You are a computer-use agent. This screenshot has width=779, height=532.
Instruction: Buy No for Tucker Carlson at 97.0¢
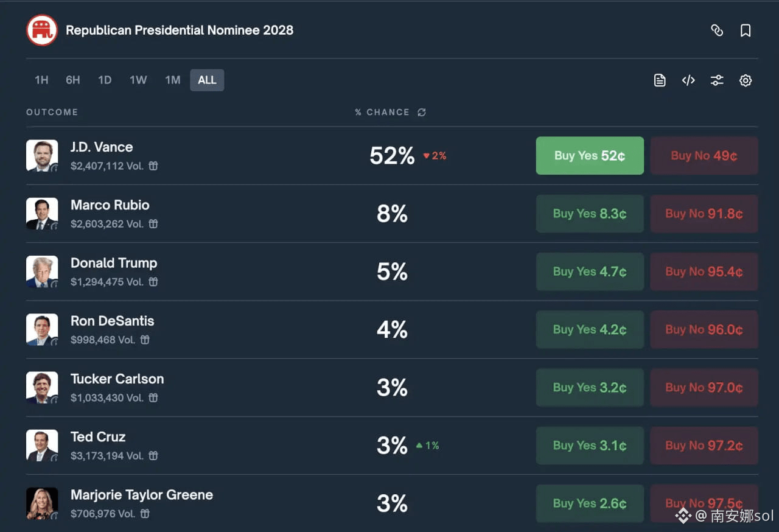[x=704, y=388]
